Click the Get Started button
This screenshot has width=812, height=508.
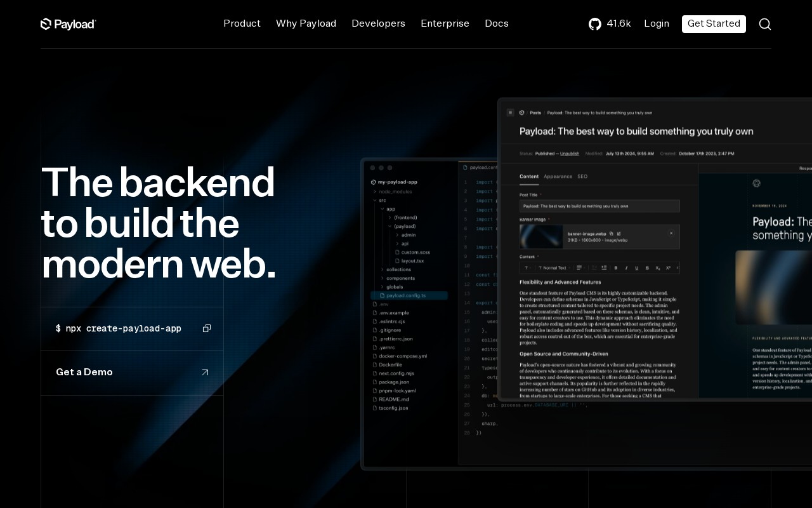click(714, 24)
